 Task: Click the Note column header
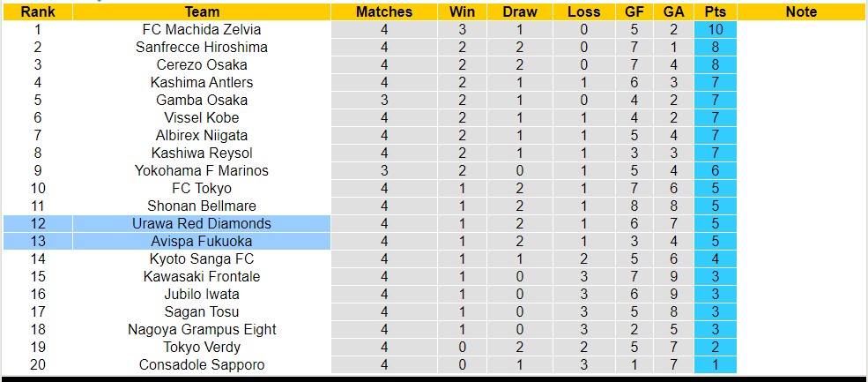[x=800, y=12]
